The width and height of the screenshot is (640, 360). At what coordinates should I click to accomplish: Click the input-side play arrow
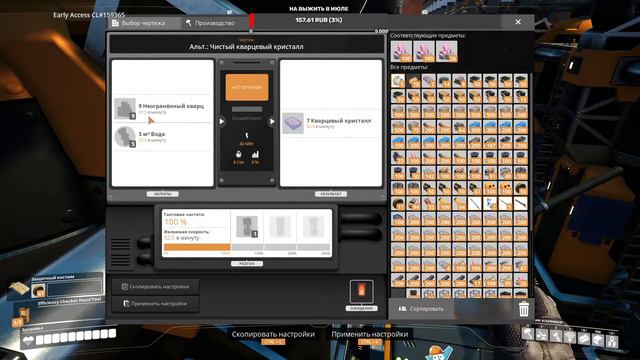pyautogui.click(x=221, y=121)
